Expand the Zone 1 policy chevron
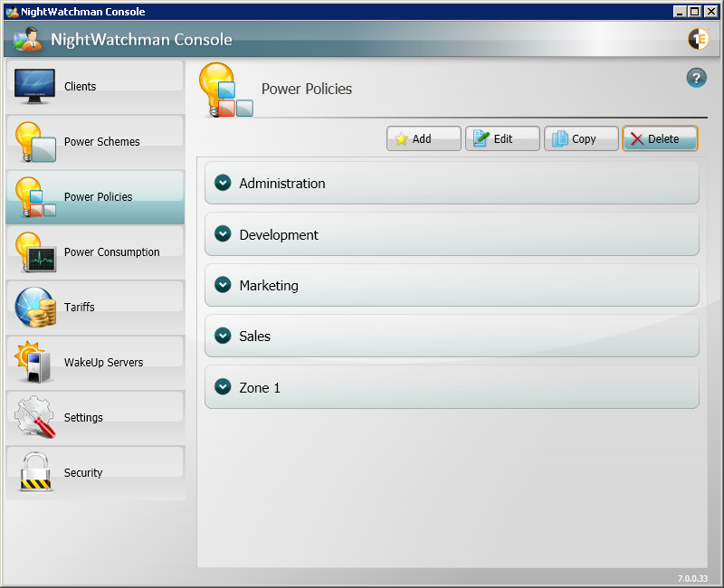 pyautogui.click(x=223, y=387)
